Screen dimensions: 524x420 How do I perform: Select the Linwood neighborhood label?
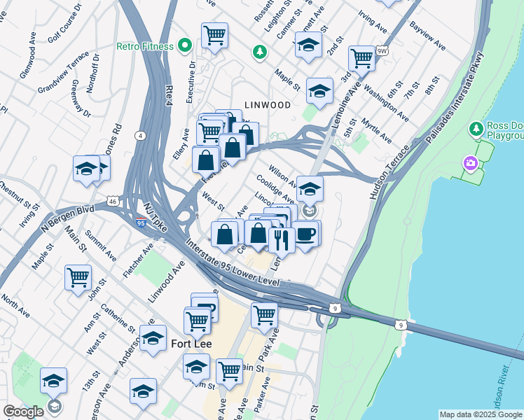click(x=268, y=105)
